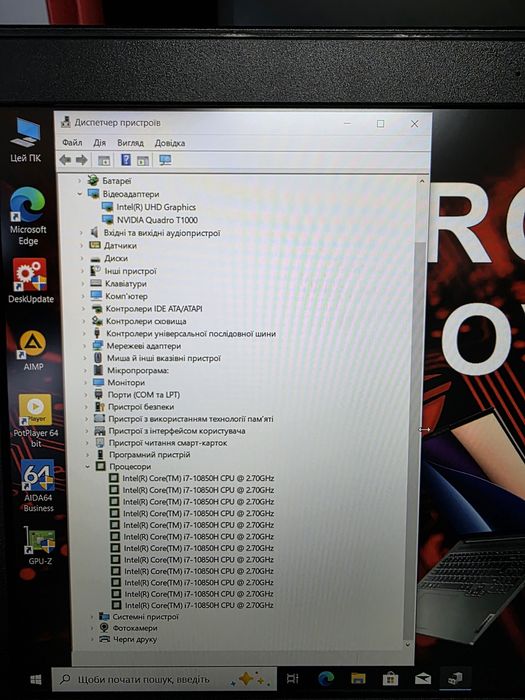The image size is (525, 700).
Task: Expand the Клавіатури category
Action: pos(83,283)
